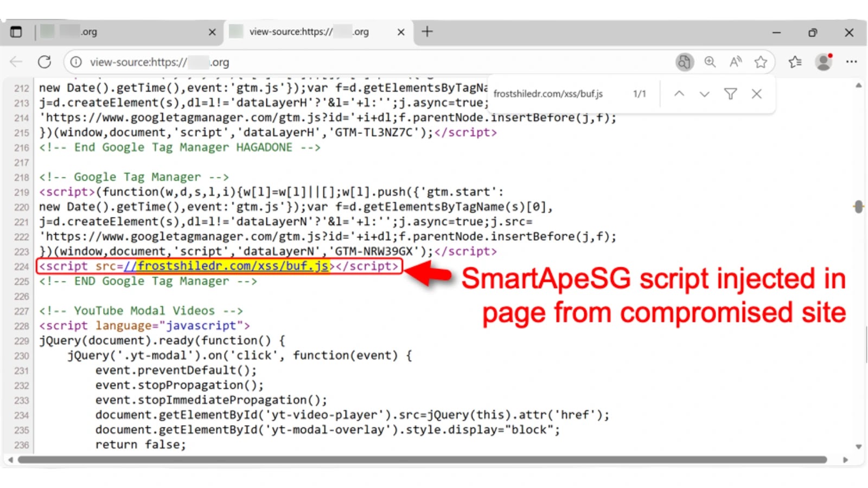Viewport: 868px width, 488px height.
Task: Click the back navigation arrow
Action: click(16, 62)
